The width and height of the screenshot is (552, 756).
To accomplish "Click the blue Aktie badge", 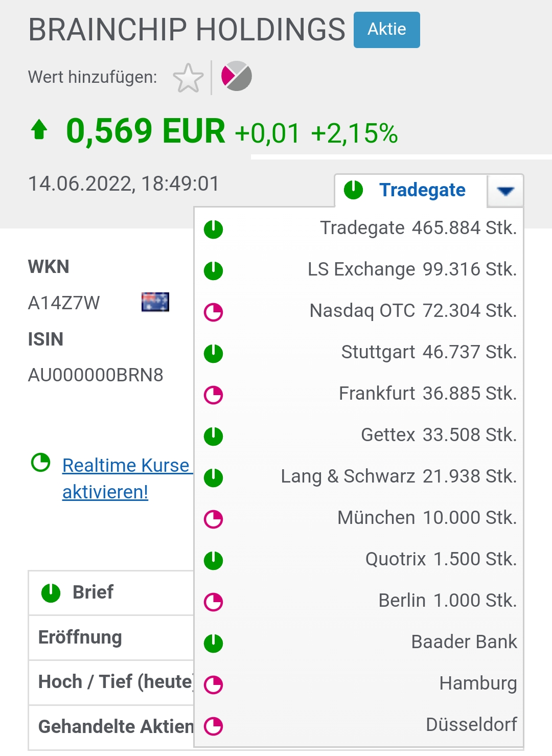I will pos(386,30).
